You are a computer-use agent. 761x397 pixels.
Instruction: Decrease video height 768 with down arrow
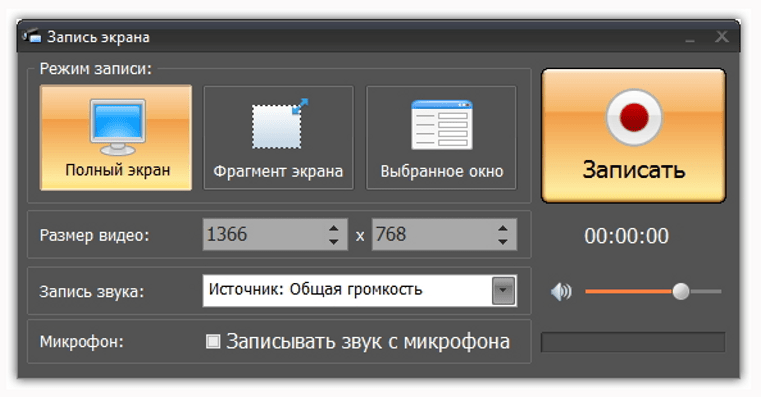pyautogui.click(x=503, y=241)
